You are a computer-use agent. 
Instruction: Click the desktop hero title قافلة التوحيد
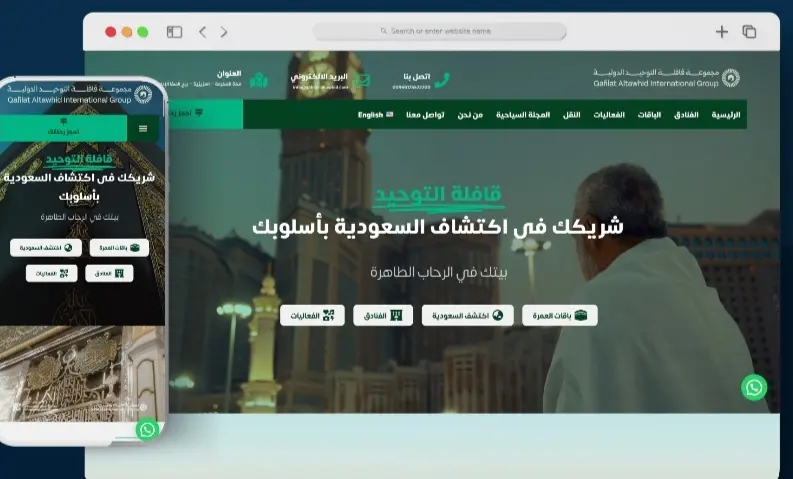(x=438, y=195)
